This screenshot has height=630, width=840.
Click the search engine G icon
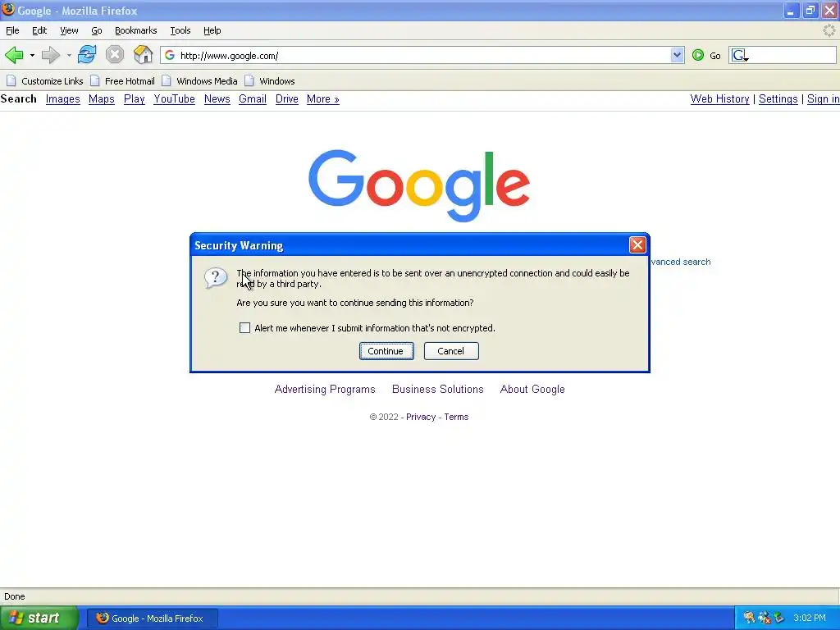pos(739,55)
